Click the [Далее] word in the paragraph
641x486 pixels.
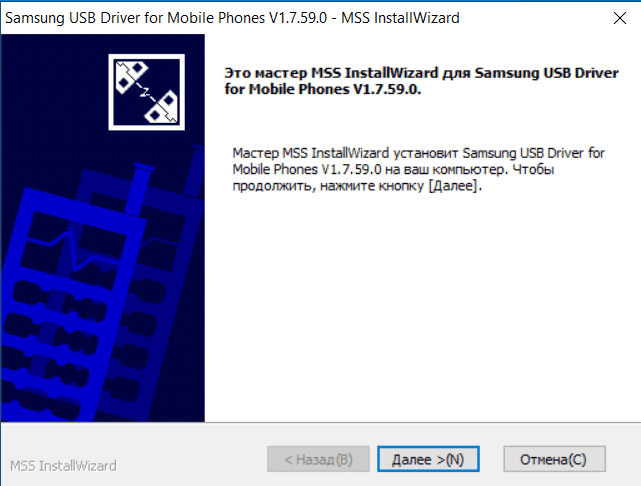pyautogui.click(x=453, y=186)
